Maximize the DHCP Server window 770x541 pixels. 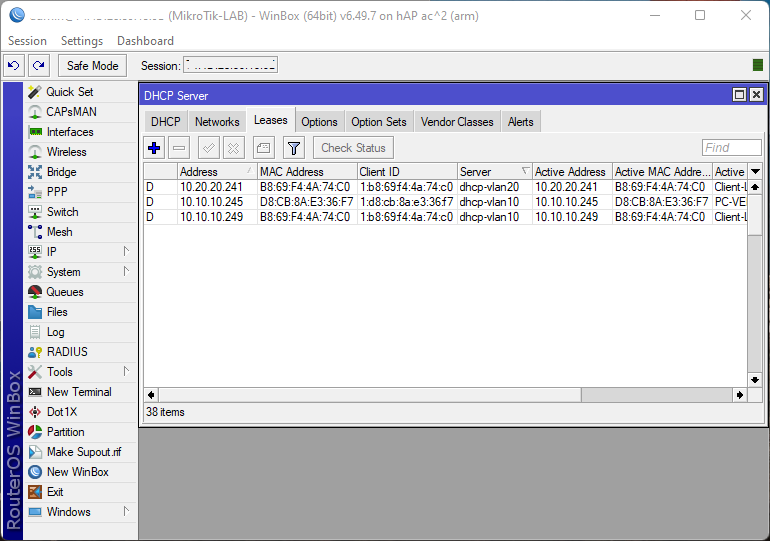[x=739, y=95]
